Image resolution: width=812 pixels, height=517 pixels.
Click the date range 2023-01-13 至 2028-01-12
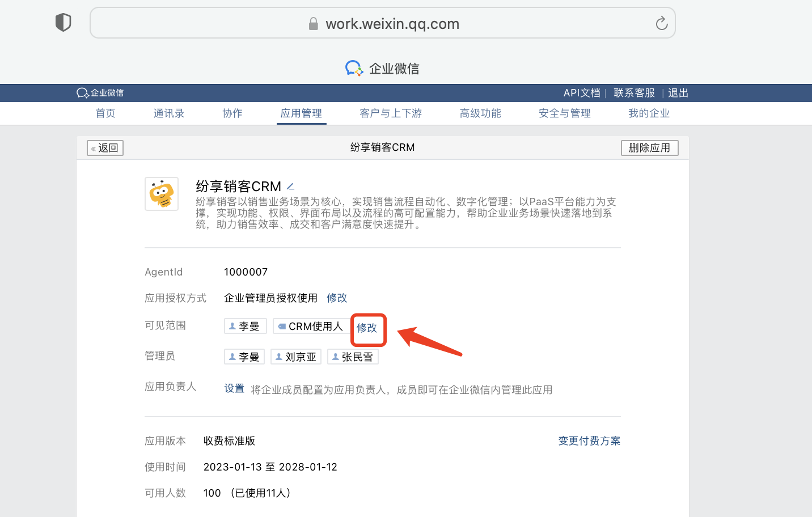click(270, 467)
